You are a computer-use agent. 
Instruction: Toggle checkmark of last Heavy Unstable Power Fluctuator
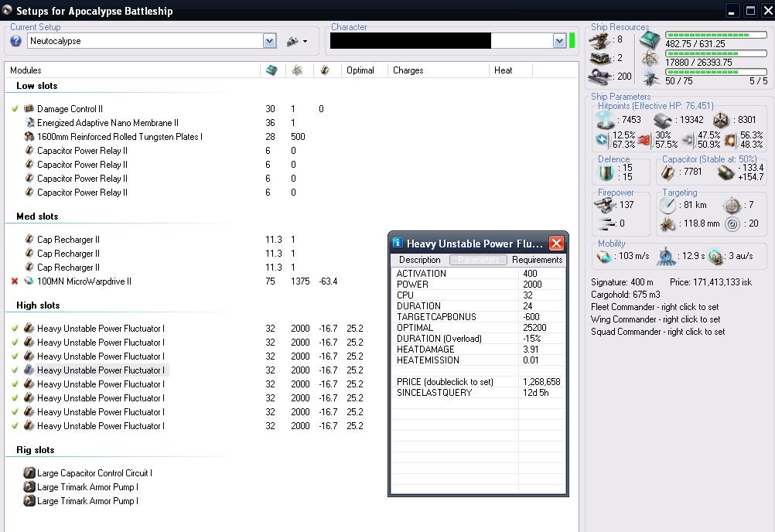pyautogui.click(x=15, y=426)
